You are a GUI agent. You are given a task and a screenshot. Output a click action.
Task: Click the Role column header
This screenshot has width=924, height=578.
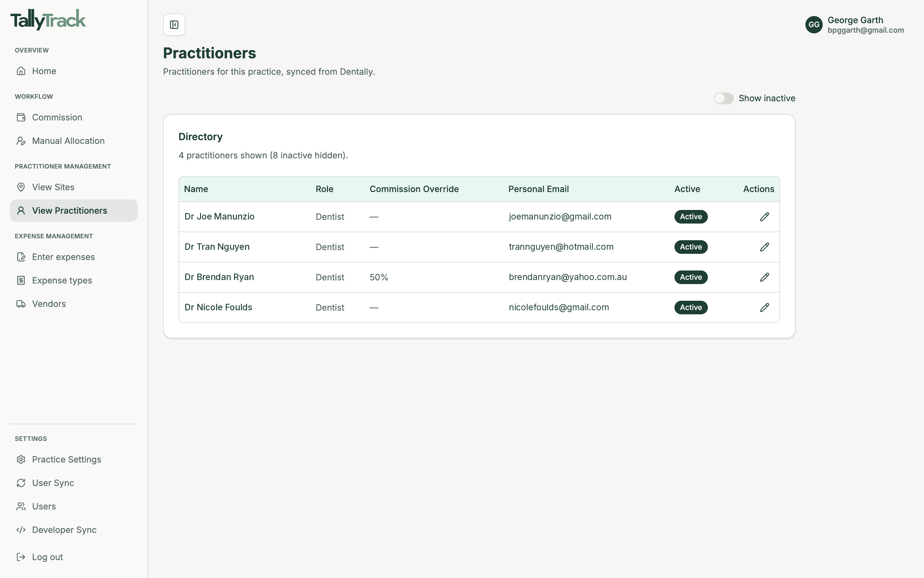tap(325, 189)
